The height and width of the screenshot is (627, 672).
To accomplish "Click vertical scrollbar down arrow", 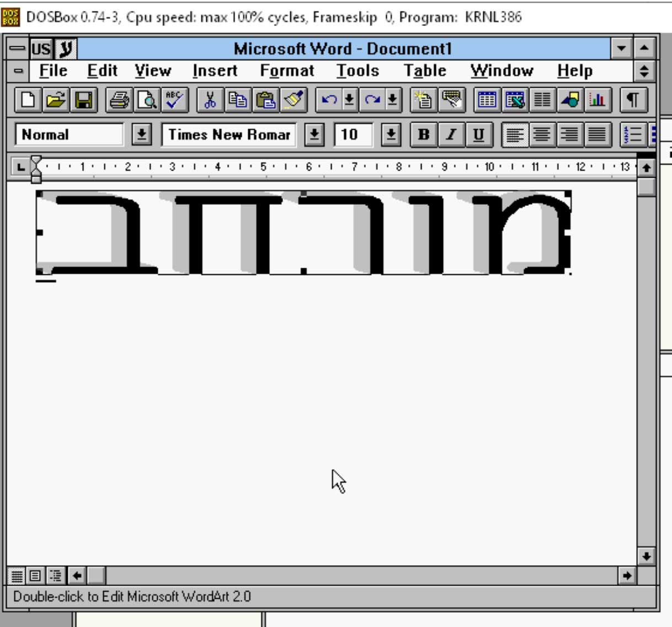I will click(646, 556).
